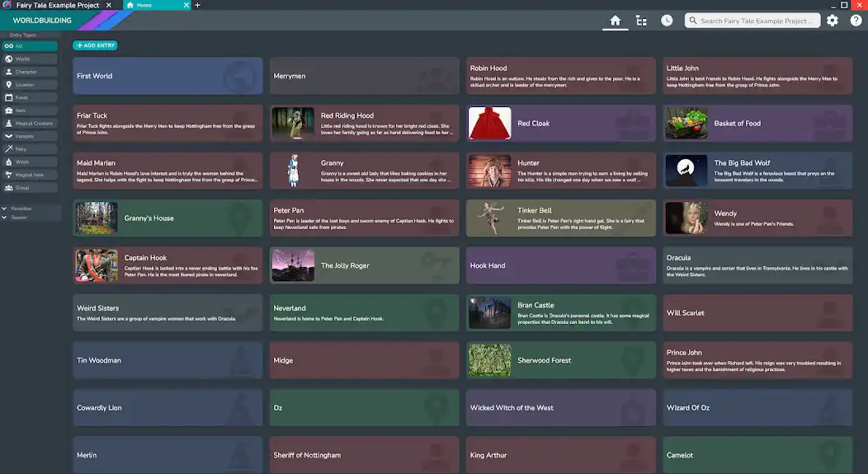Open the Maid Marian entry
Screen dimensions: 868x474
167,171
